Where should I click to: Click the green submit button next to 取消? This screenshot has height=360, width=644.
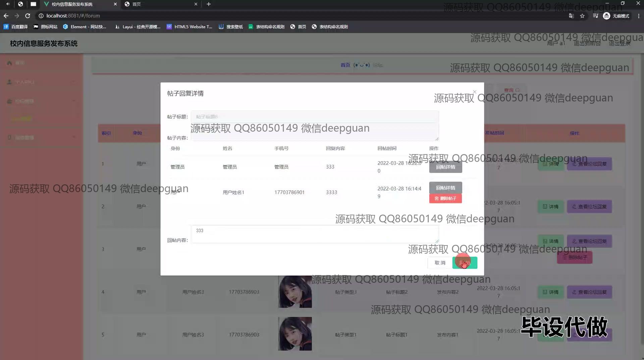tap(465, 263)
